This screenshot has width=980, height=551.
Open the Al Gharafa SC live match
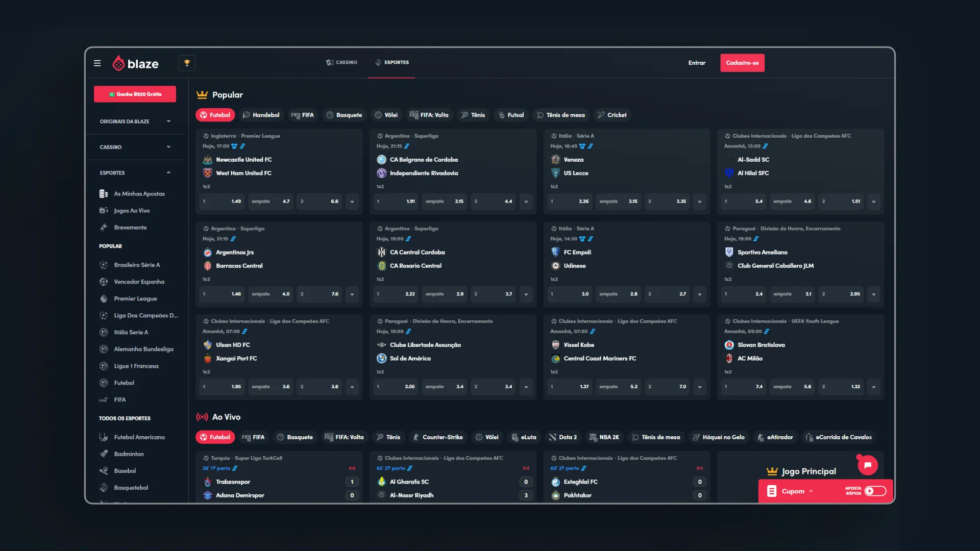tap(409, 482)
